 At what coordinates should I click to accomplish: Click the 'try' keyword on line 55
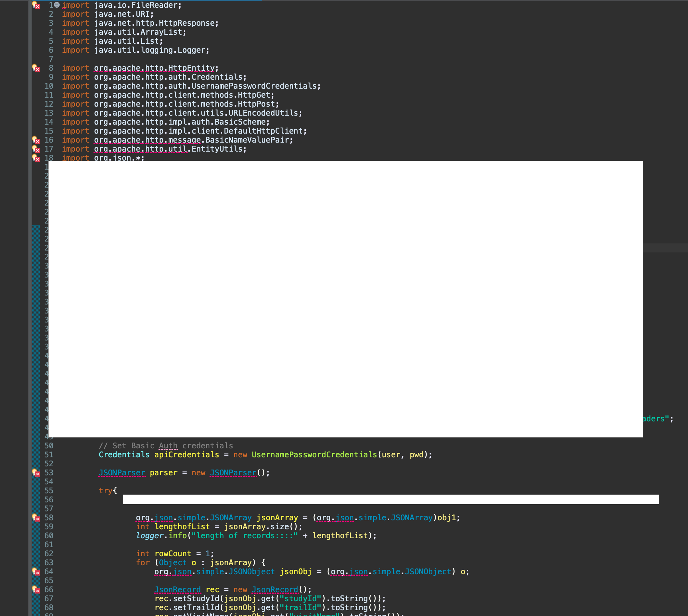coord(106,490)
